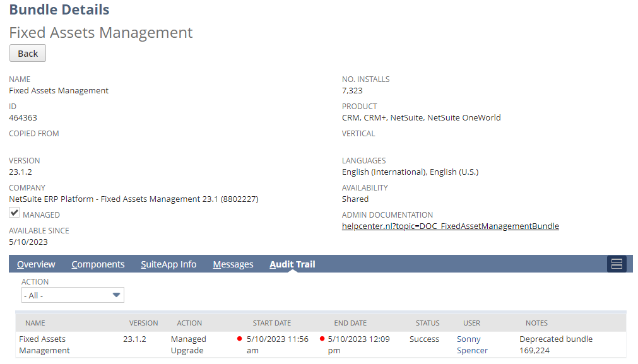Screen dimensions: 638x364
Task: Click the NAME column header
Action: click(35, 322)
